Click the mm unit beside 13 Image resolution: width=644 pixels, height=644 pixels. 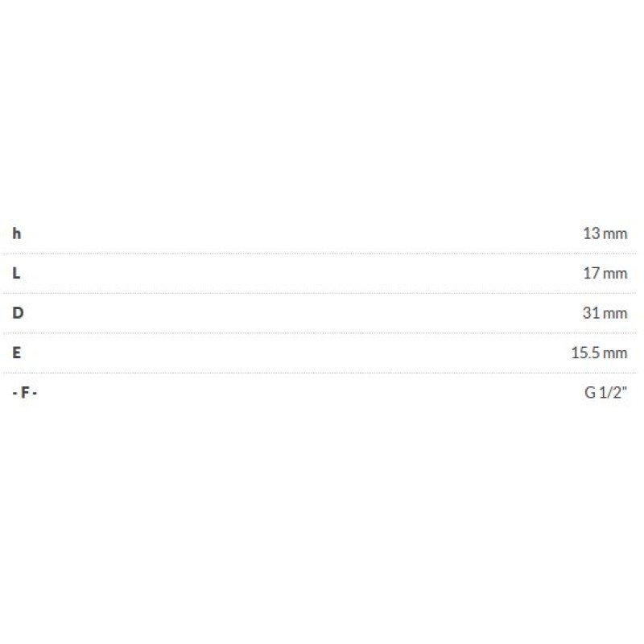click(x=614, y=233)
